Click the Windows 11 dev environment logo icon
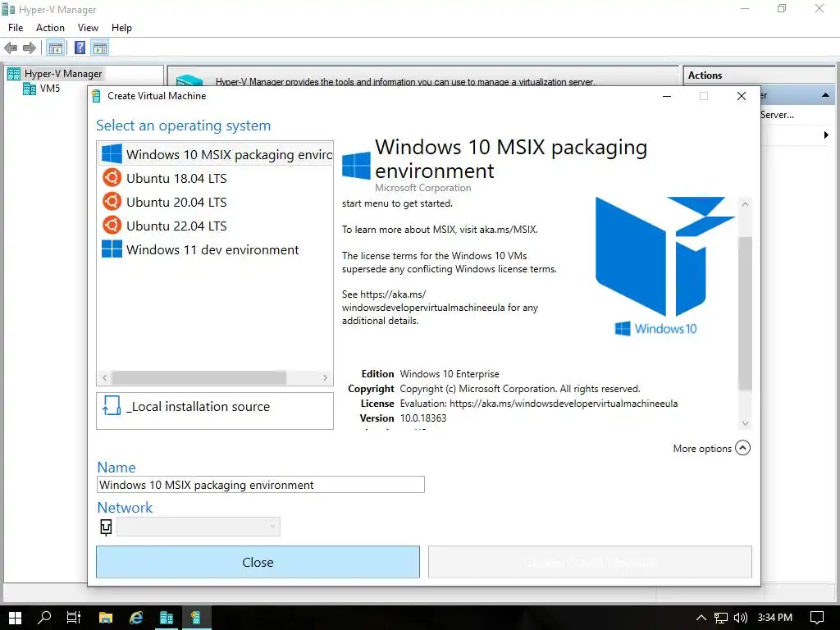The height and width of the screenshot is (630, 840). (x=112, y=249)
